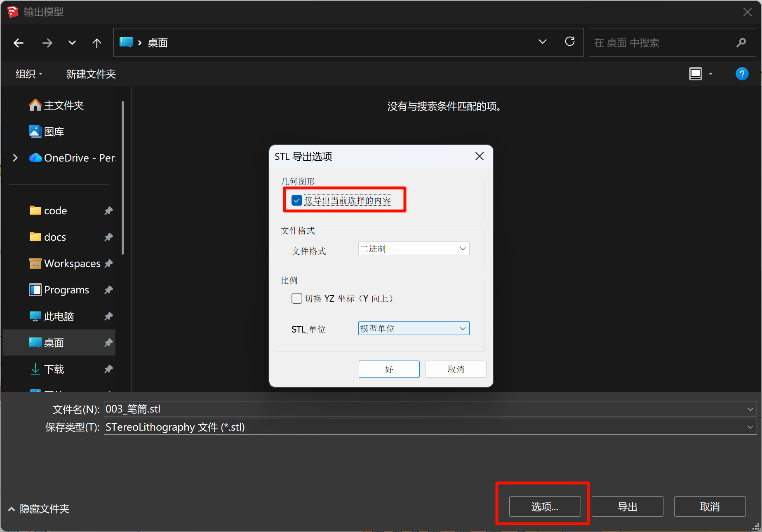Collapse folders with 隐藏文件夹 toggle
This screenshot has width=762, height=532.
[x=39, y=509]
